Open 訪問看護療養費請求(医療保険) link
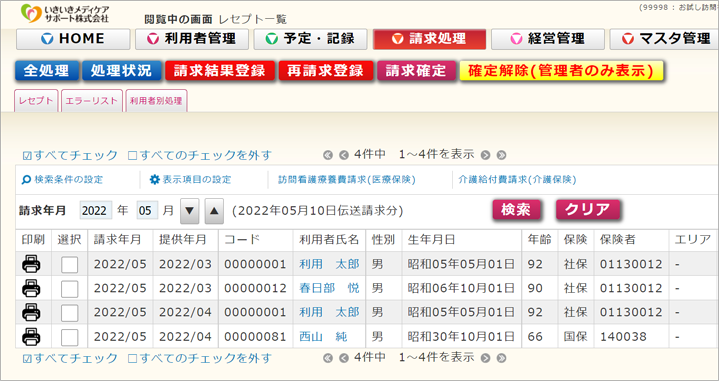Viewport: 719px width, 381px height. point(347,180)
